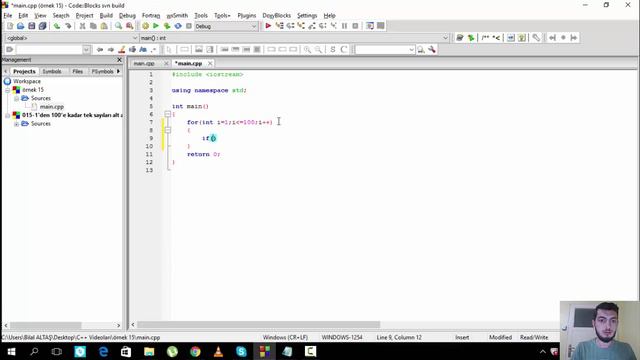The height and width of the screenshot is (360, 640).
Task: Fold the main function block at line 6
Action: tap(167, 114)
